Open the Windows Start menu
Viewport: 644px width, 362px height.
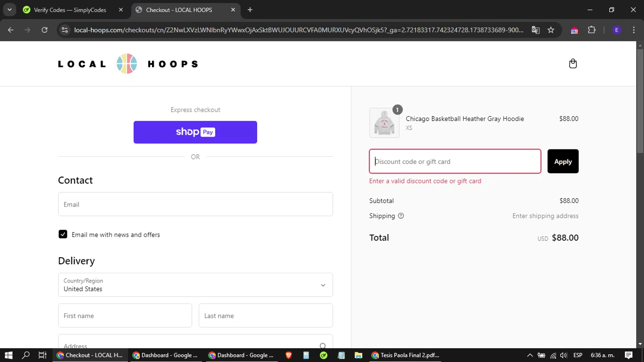point(9,355)
